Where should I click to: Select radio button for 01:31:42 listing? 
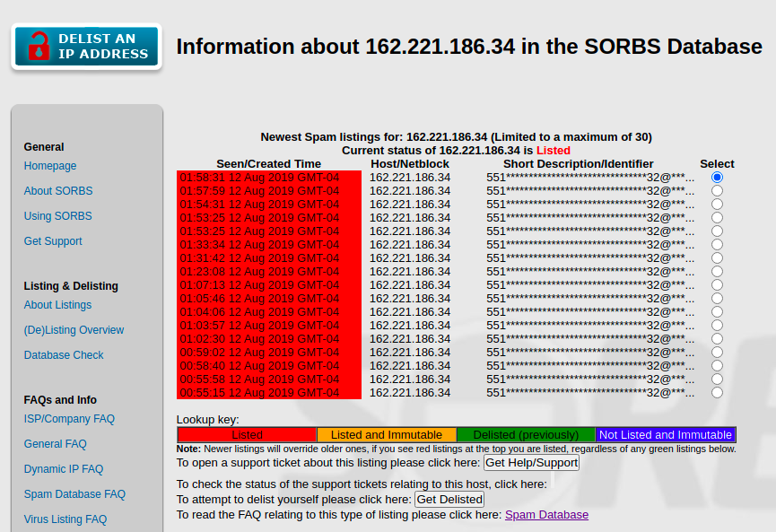pos(717,257)
